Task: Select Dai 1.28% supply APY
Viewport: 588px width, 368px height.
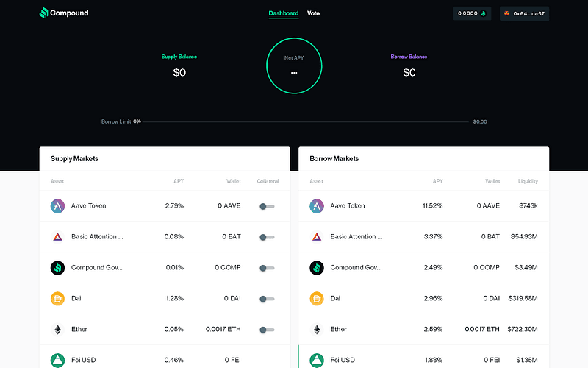Action: tap(175, 298)
